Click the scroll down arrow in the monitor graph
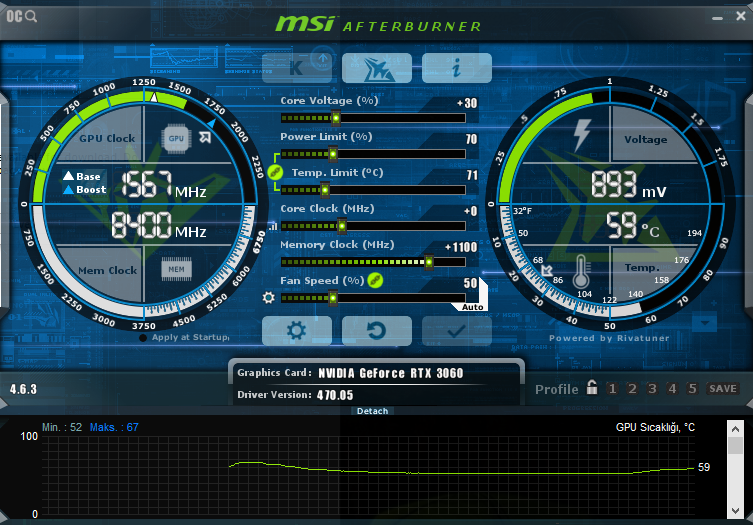The height and width of the screenshot is (525, 753). tap(735, 510)
